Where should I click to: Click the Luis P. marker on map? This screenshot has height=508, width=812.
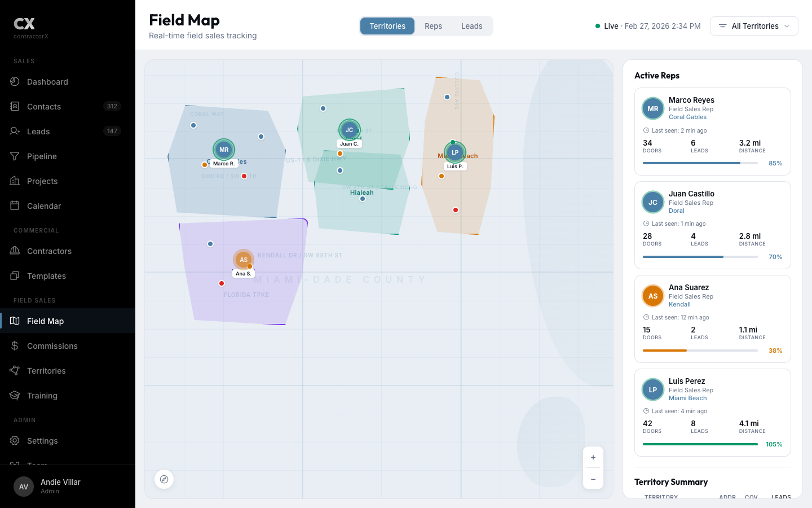pos(454,152)
